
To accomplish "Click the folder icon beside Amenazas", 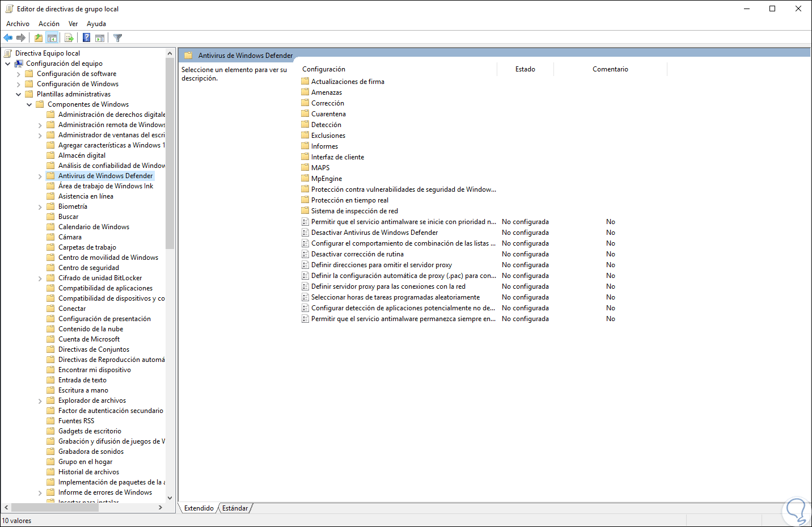I will [x=305, y=92].
